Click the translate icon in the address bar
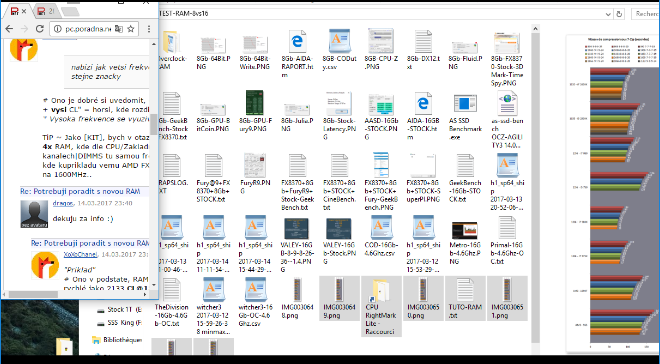Image resolution: width=660 pixels, height=364 pixels. (x=119, y=29)
